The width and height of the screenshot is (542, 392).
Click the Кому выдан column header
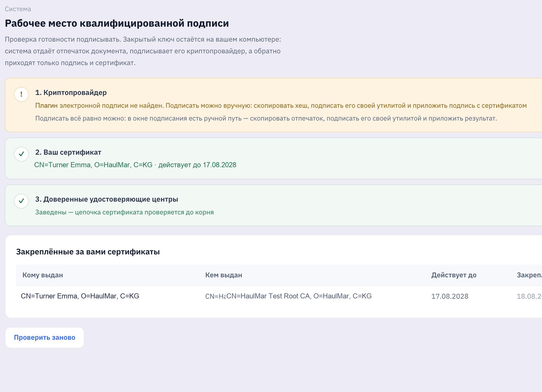point(43,275)
